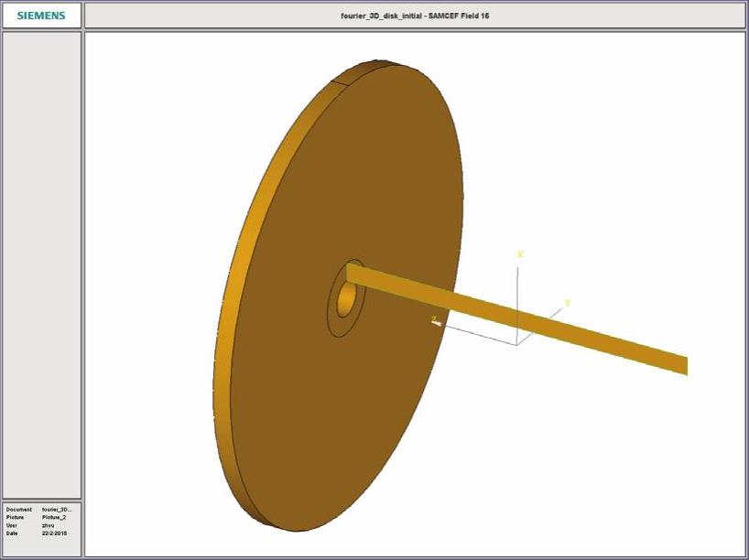The height and width of the screenshot is (560, 749).
Task: Click the circular hub ring around the hole
Action: click(335, 314)
